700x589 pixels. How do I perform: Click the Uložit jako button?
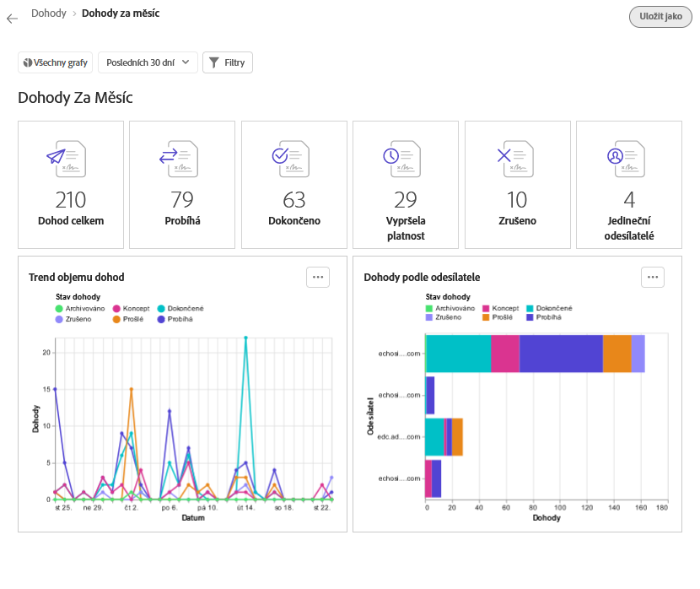[660, 17]
